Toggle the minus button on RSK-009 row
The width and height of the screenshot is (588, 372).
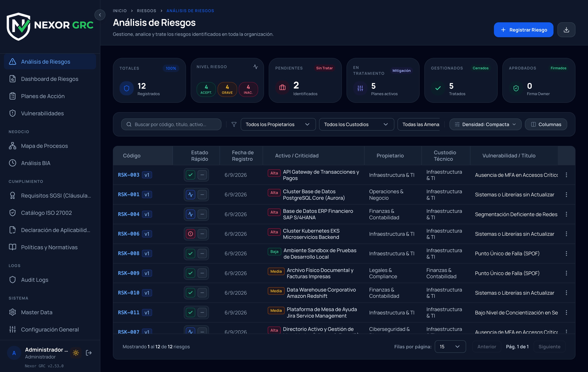click(x=202, y=273)
